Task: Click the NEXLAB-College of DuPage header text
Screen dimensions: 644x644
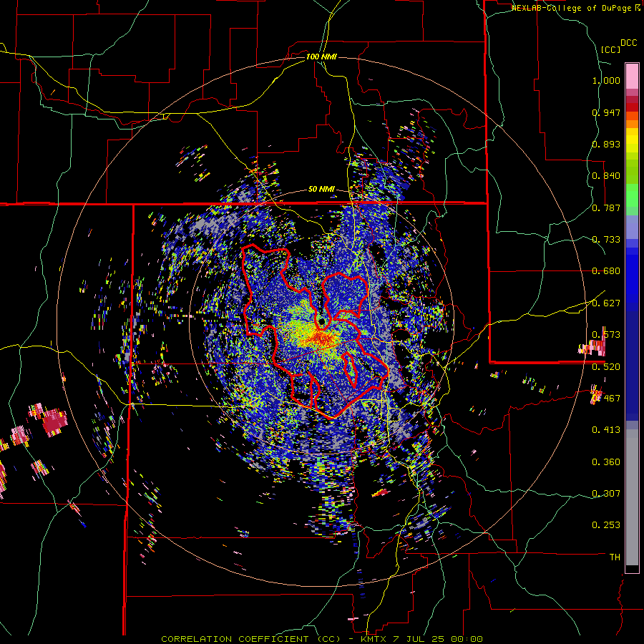Action: pyautogui.click(x=576, y=8)
